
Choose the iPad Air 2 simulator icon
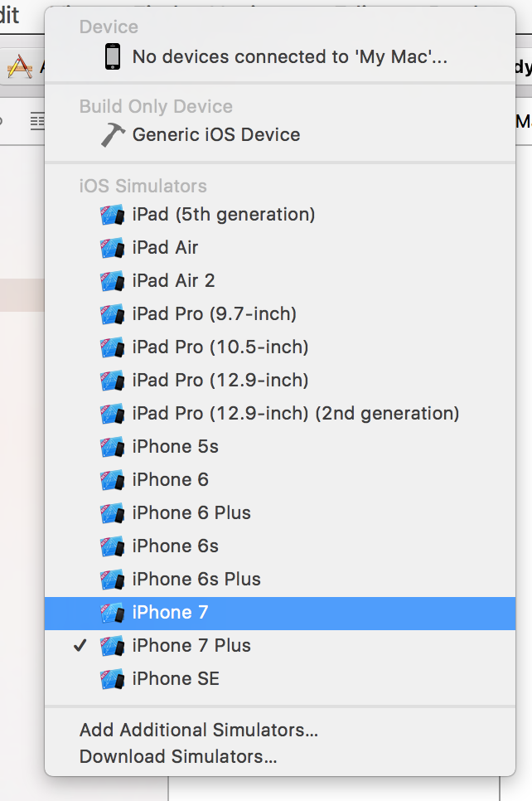pos(113,281)
